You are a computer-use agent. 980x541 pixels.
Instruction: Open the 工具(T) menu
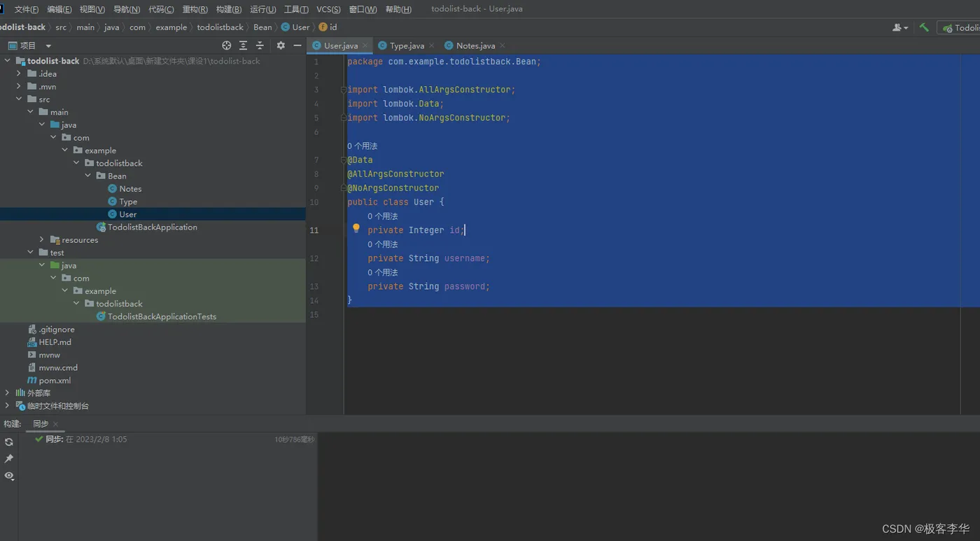tap(296, 9)
